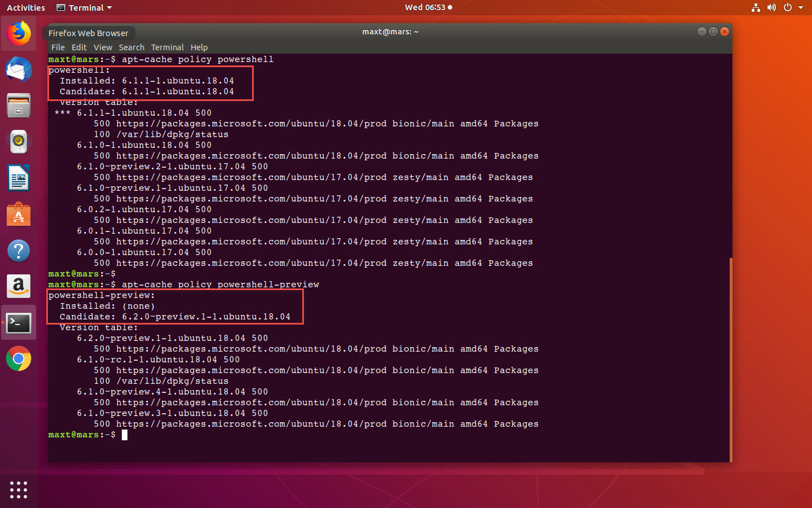812x508 pixels.
Task: Open the network status icon
Action: click(x=756, y=7)
